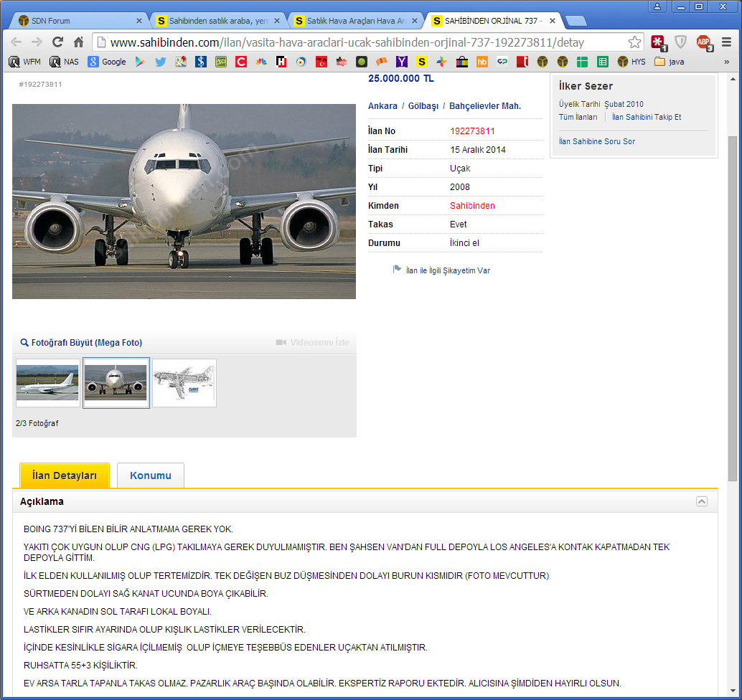Switch to the Satılık Hava Araçları tab
This screenshot has width=742, height=700.
[x=356, y=21]
